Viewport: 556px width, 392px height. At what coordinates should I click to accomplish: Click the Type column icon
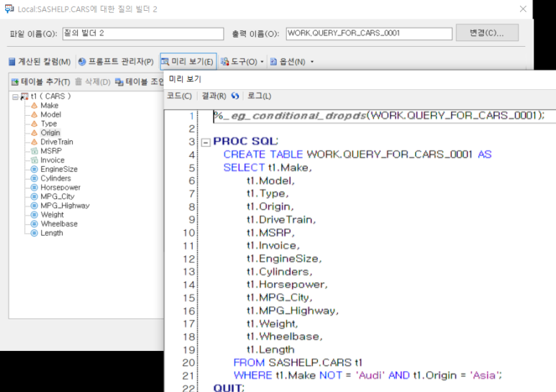coord(34,124)
